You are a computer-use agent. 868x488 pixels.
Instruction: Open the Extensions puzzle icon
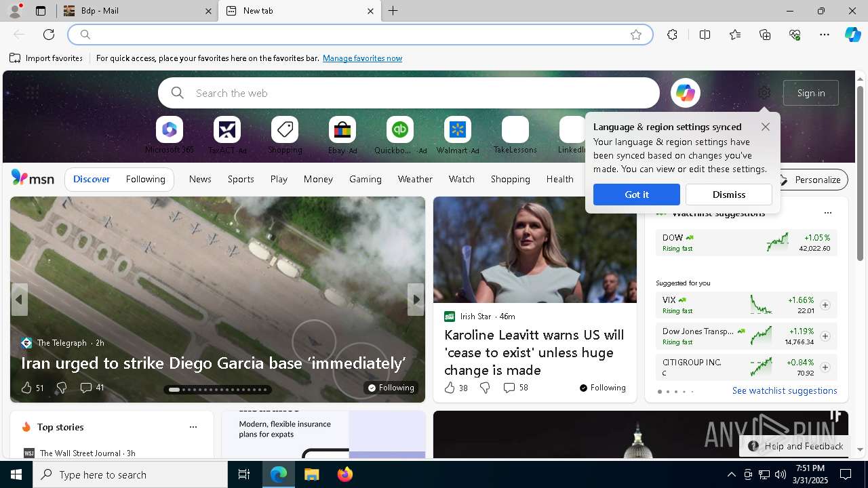pyautogui.click(x=672, y=35)
